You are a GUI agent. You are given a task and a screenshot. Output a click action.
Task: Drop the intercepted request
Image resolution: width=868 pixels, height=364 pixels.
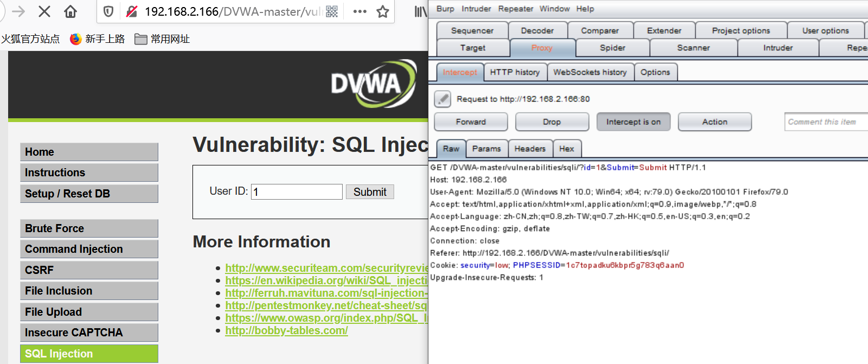coord(552,122)
